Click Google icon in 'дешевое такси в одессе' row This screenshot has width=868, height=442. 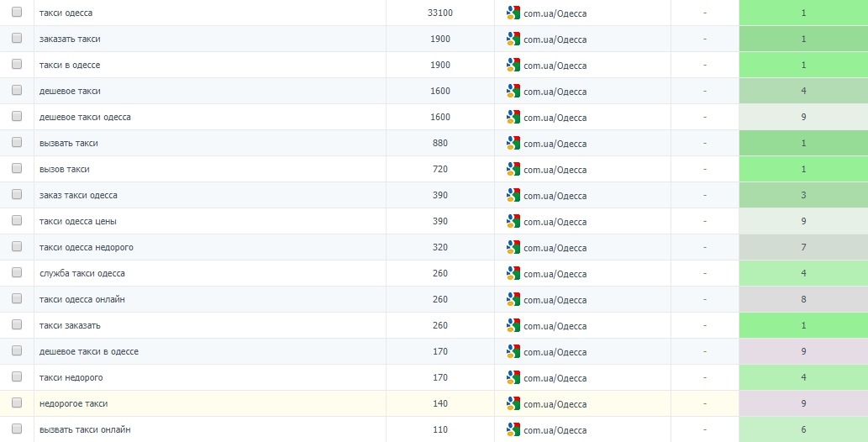tap(513, 351)
